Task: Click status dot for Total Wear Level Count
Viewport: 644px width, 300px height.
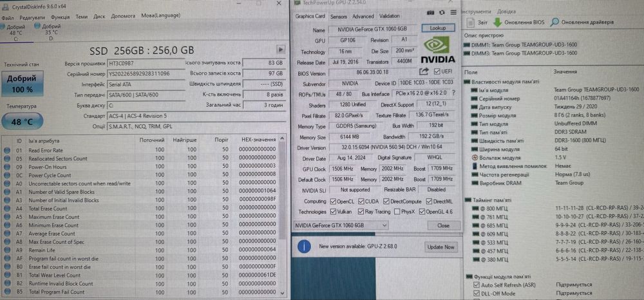Action: click(x=7, y=276)
